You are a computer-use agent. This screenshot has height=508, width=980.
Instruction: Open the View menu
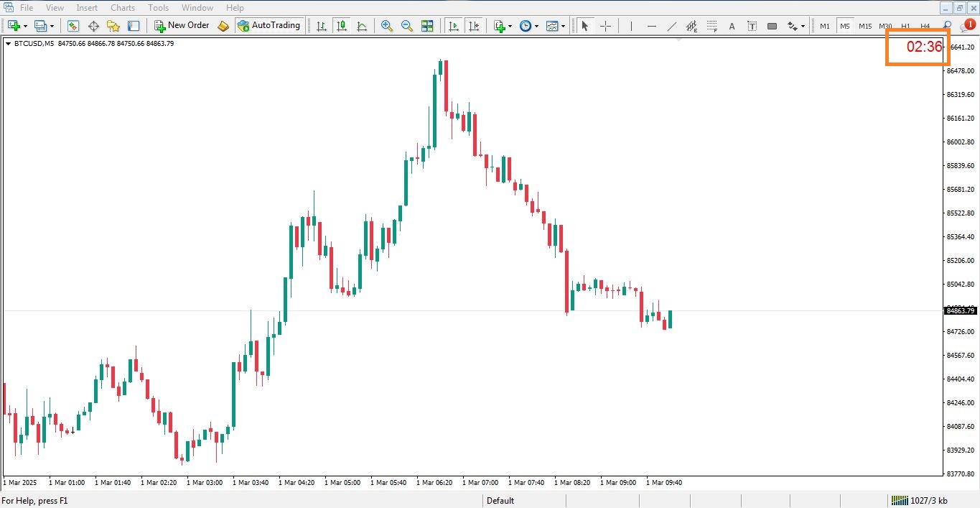coord(55,8)
